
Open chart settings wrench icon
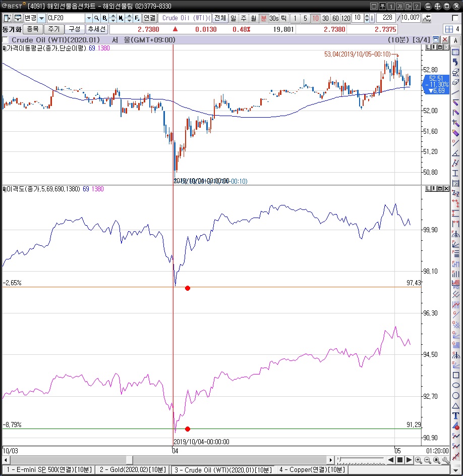point(446,460)
